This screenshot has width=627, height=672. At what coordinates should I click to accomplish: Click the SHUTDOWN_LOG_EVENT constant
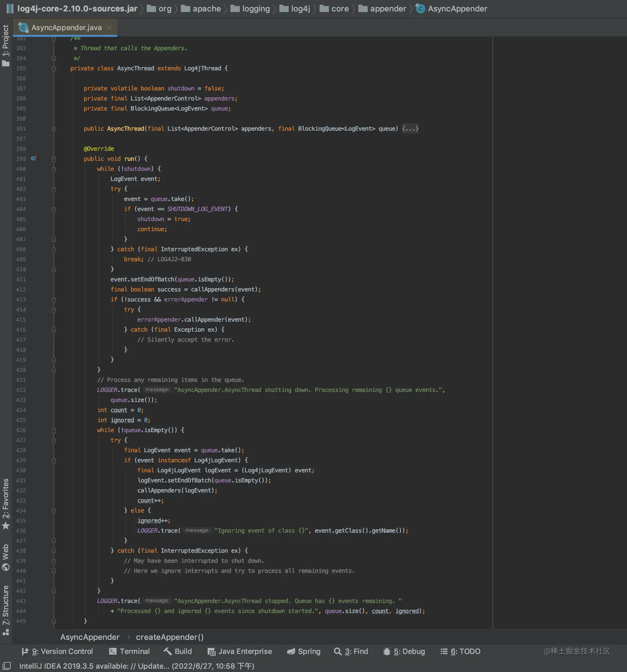click(x=198, y=209)
